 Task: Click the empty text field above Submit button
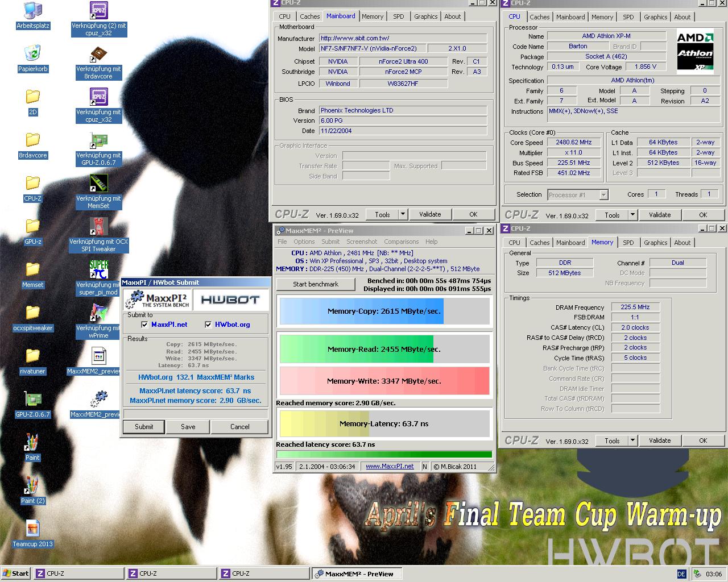coord(196,413)
